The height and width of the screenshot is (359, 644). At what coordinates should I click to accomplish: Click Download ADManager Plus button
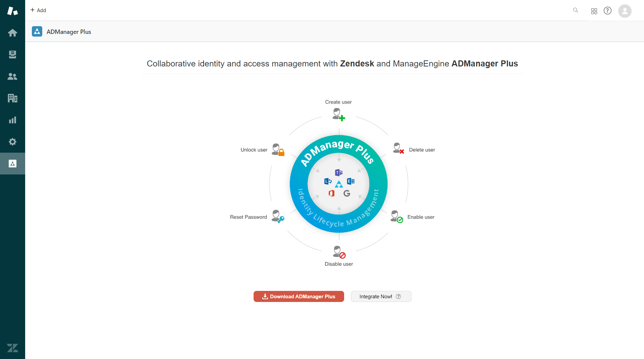point(299,296)
